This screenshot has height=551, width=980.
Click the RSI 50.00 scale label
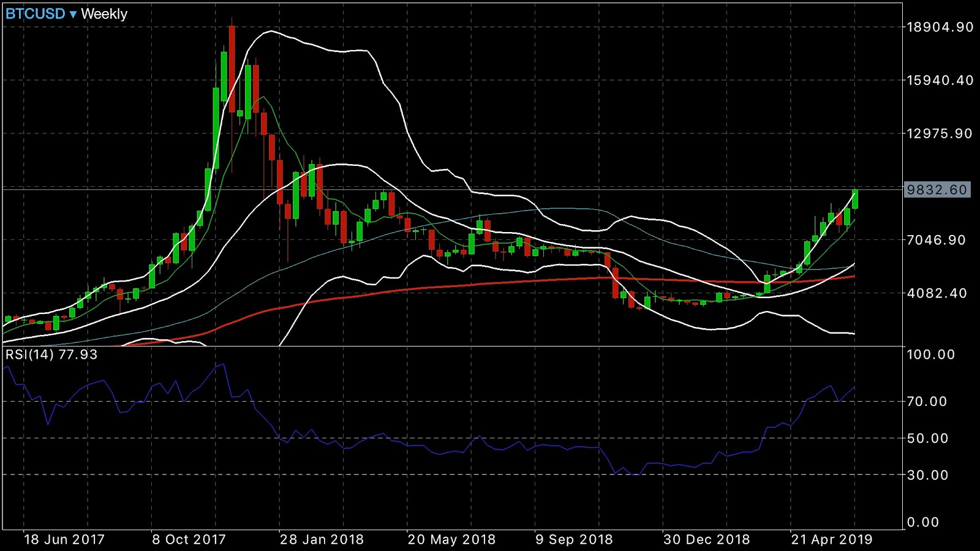tap(927, 438)
